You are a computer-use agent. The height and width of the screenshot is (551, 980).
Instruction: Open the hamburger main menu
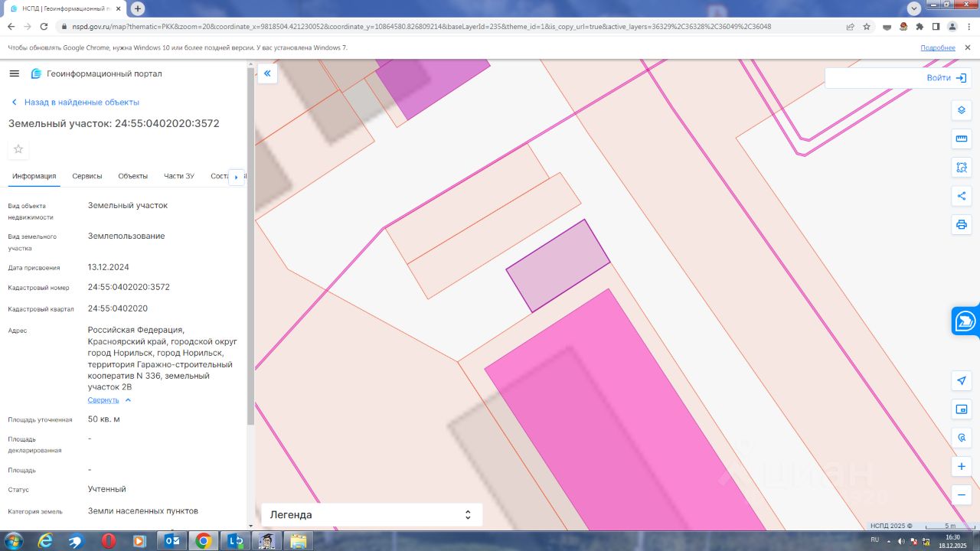(14, 73)
